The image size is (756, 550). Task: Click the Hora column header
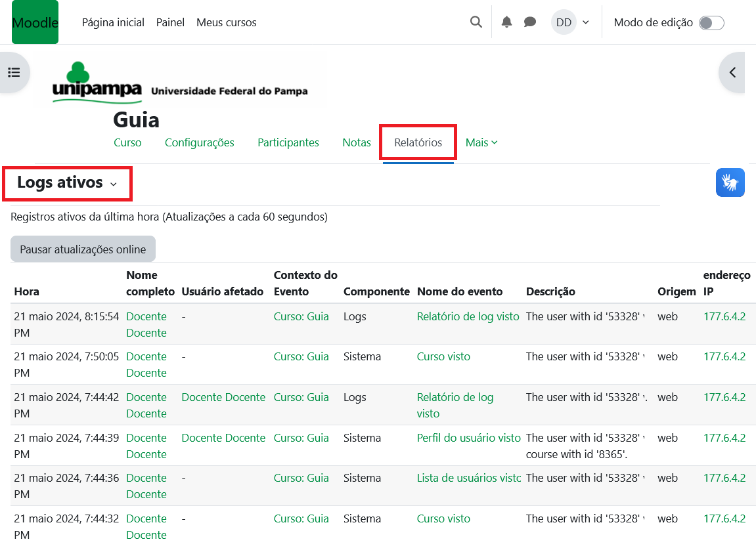[x=27, y=291]
